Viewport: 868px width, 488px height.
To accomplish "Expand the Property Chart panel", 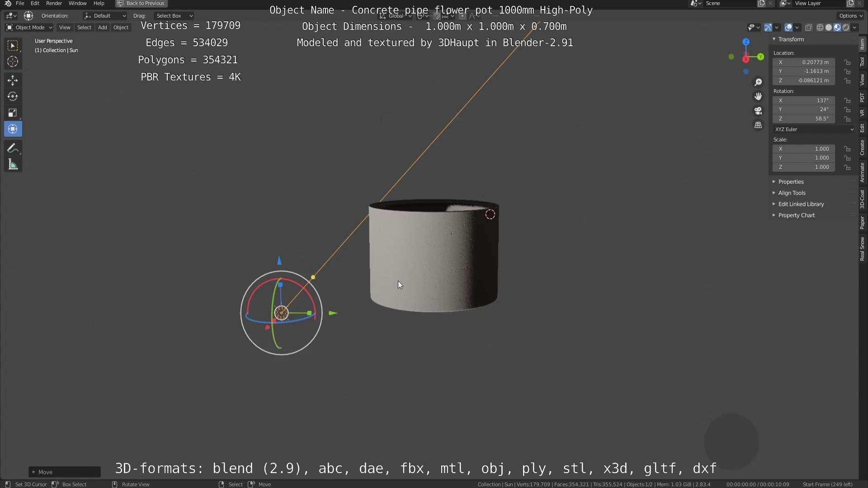I will point(797,216).
